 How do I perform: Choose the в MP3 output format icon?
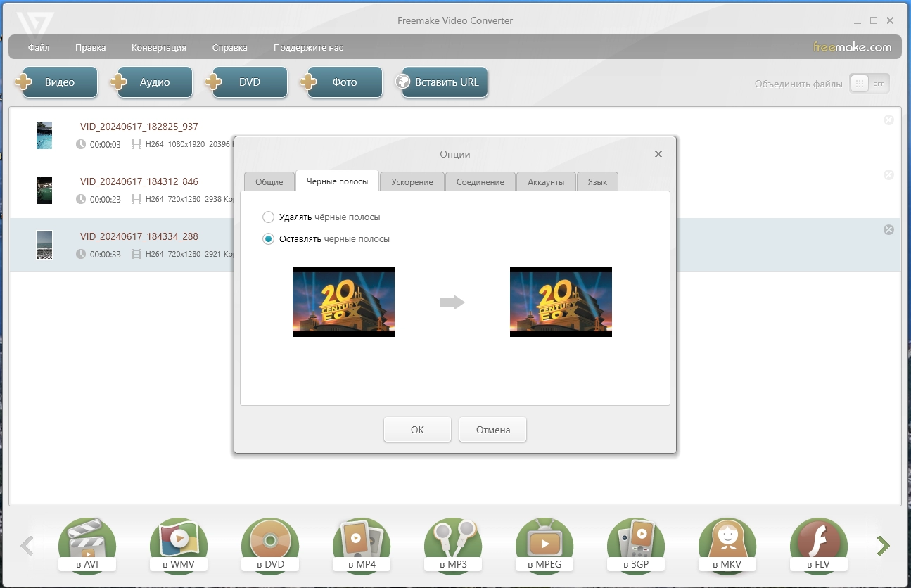click(453, 545)
